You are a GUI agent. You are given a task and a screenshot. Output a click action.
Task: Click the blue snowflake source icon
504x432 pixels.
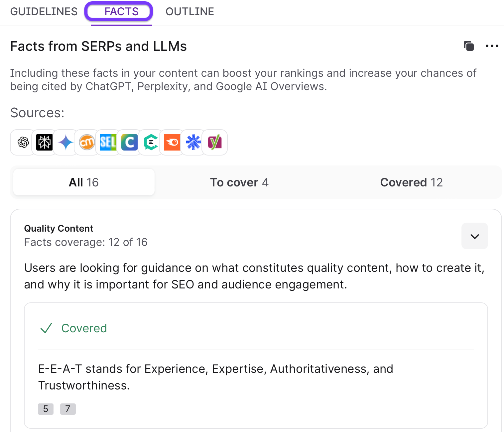coord(193,143)
